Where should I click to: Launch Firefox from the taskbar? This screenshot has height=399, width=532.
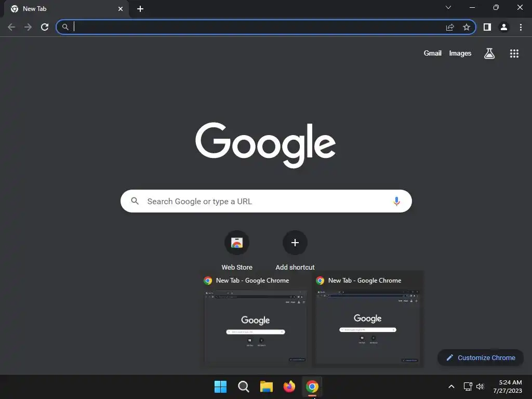click(289, 387)
